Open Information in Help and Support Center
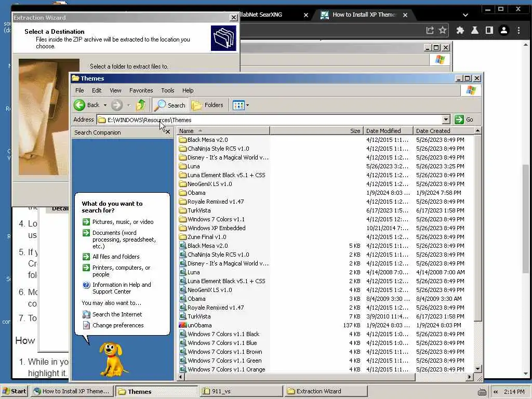This screenshot has width=532, height=399. [x=117, y=288]
